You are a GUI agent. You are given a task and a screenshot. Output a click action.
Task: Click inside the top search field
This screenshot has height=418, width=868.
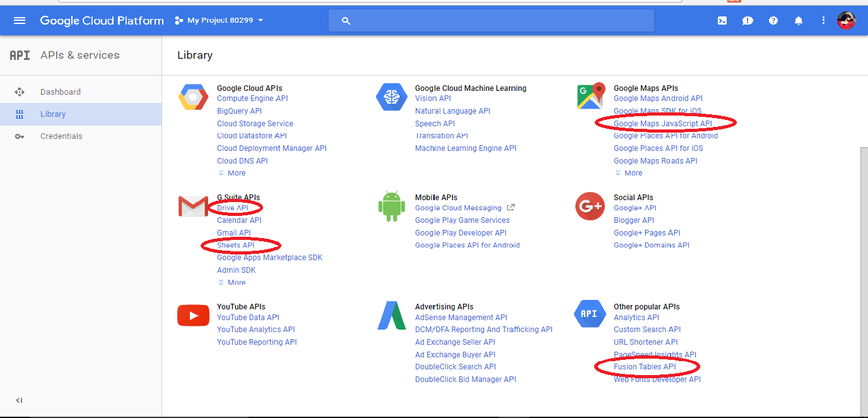point(491,21)
